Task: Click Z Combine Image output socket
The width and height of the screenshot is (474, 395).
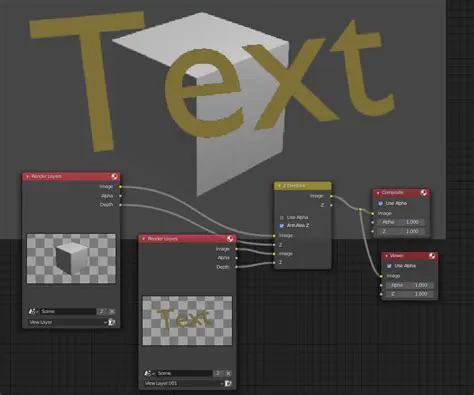Action: (331, 196)
